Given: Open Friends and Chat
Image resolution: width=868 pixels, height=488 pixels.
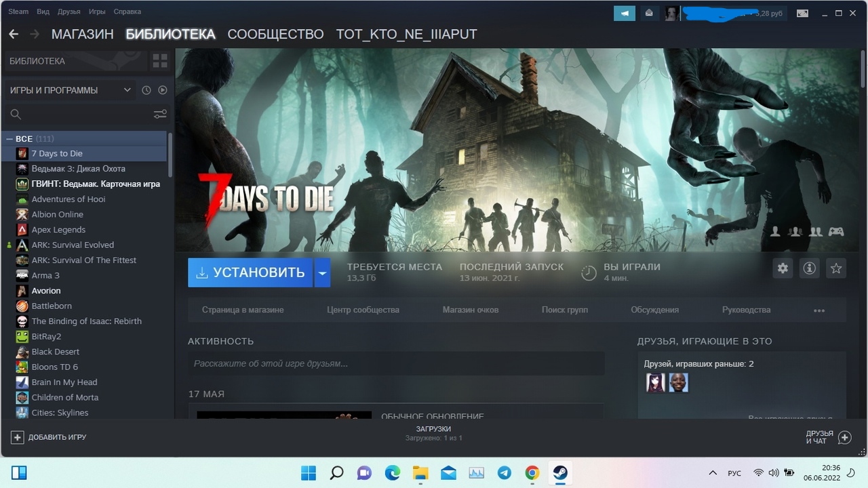Looking at the screenshot, I should point(829,437).
